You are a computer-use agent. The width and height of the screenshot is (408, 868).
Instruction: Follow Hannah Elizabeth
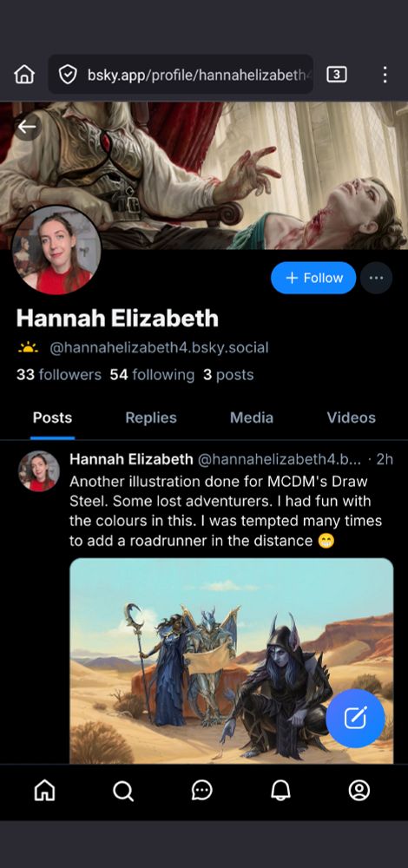[313, 278]
